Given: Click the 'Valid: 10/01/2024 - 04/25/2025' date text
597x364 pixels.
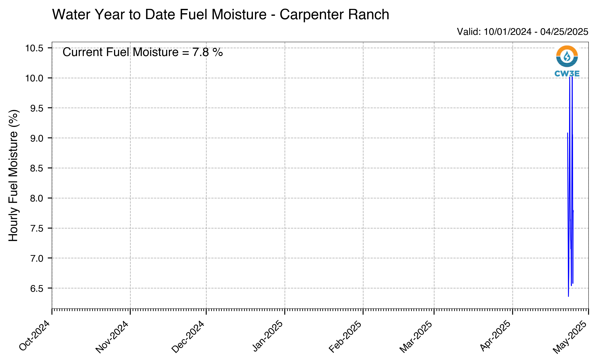Looking at the screenshot, I should (x=523, y=32).
